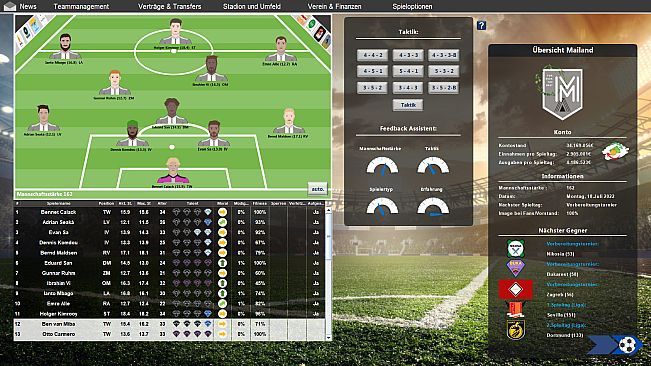Click the Taktik feedback gauge
651x366 pixels.
point(433,165)
